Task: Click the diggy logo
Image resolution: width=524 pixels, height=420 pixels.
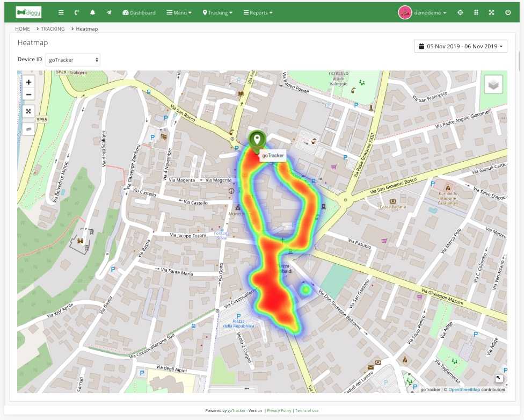Action: (28, 12)
